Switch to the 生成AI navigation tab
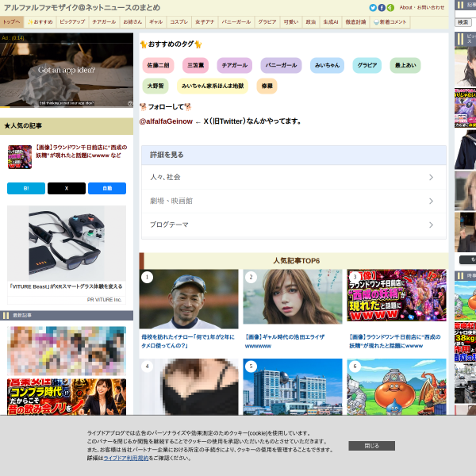Screen dimensions: 476x476 (331, 22)
